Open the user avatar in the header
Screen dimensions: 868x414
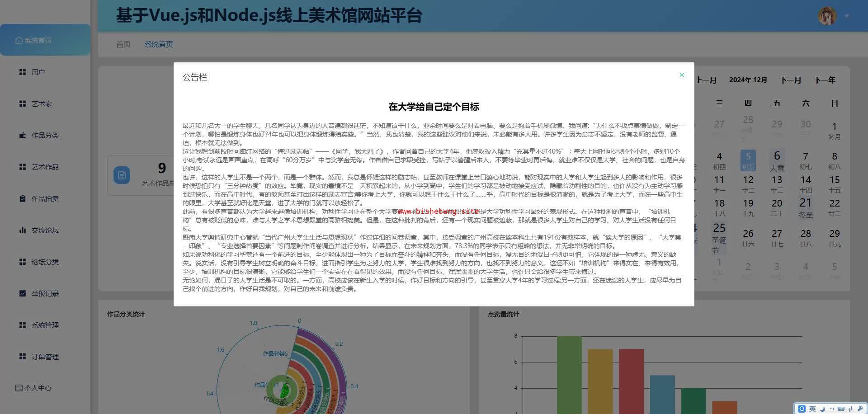point(827,16)
